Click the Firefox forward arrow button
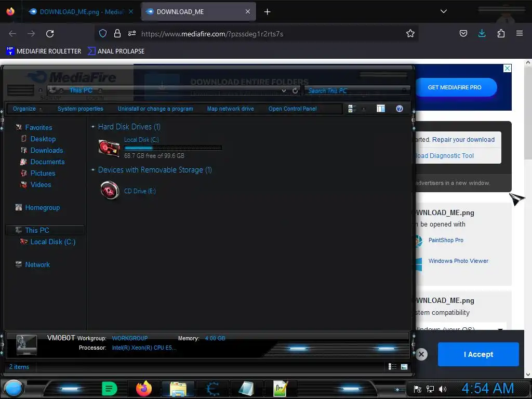The height and width of the screenshot is (399, 532). tap(31, 34)
